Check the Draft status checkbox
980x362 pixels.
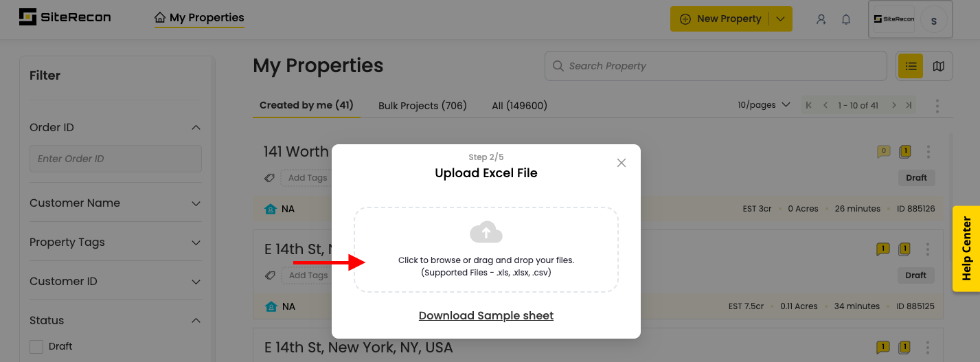[36, 347]
